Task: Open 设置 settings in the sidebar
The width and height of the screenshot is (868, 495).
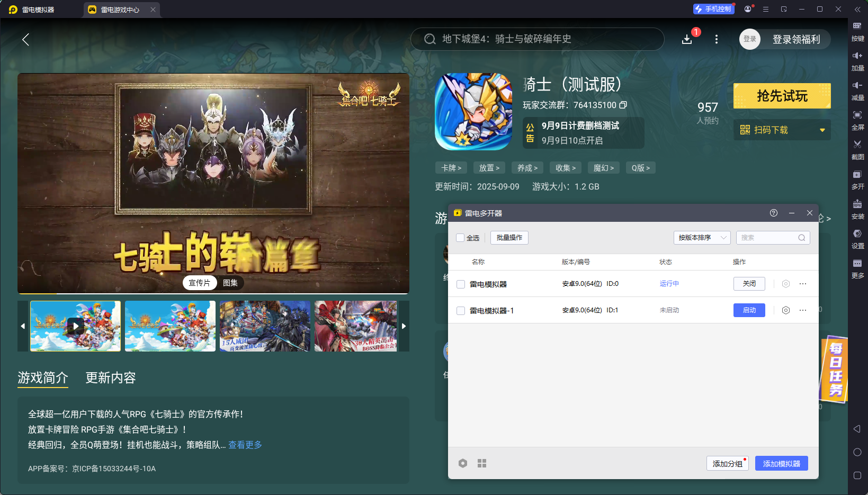Action: pos(857,238)
